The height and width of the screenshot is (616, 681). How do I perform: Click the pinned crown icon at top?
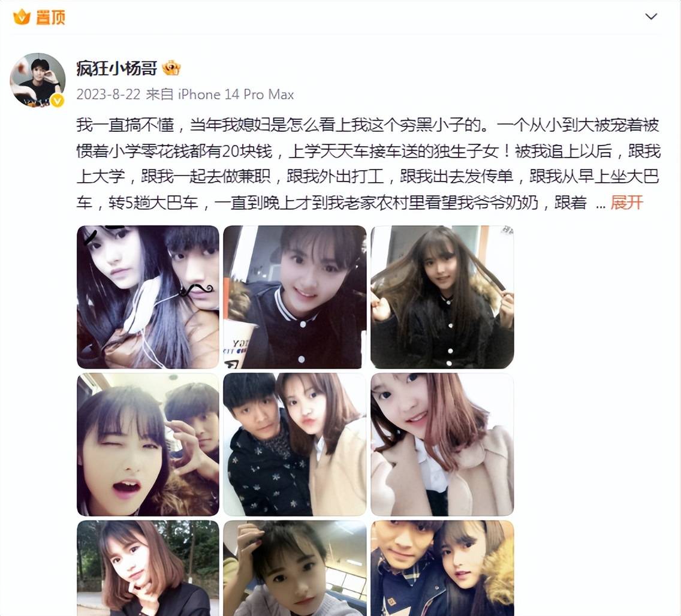click(22, 17)
